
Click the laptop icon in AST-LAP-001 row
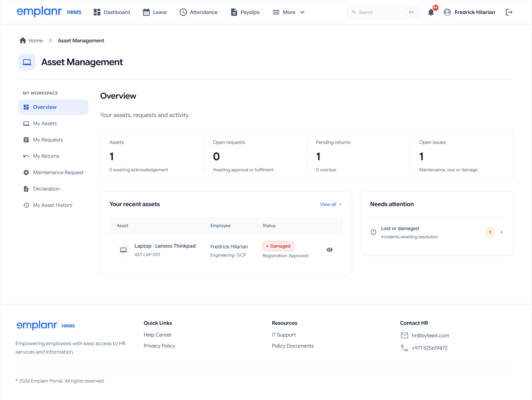pos(123,250)
